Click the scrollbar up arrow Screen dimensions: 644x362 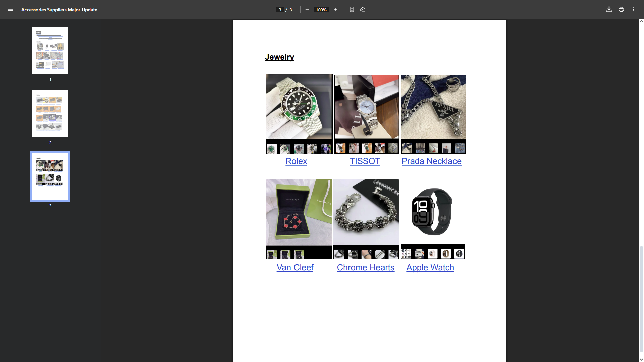pyautogui.click(x=641, y=21)
